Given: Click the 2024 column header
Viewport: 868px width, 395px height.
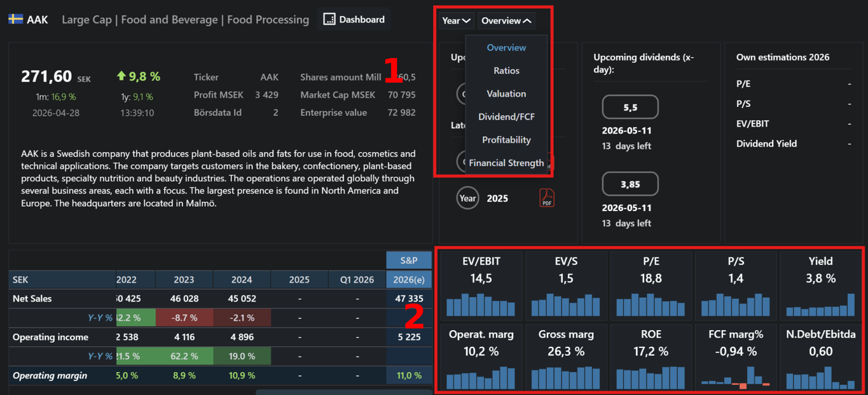Looking at the screenshot, I should point(242,279).
